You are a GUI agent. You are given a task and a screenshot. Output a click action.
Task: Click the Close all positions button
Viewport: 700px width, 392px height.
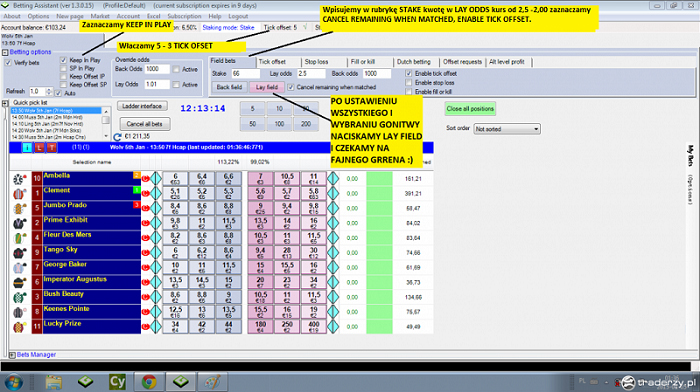(470, 108)
